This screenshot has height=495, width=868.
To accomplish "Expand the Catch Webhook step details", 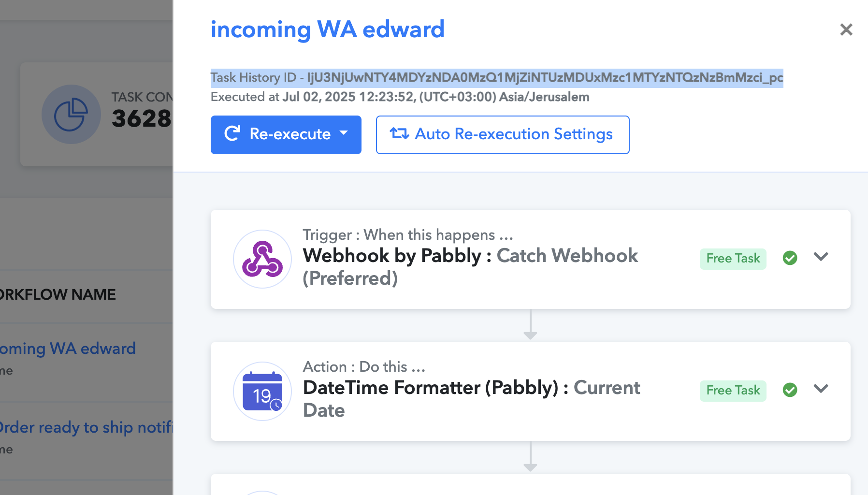I will 821,257.
